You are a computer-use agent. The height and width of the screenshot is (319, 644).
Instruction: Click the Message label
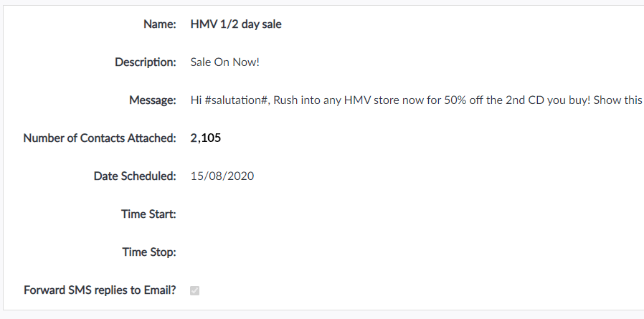point(152,100)
